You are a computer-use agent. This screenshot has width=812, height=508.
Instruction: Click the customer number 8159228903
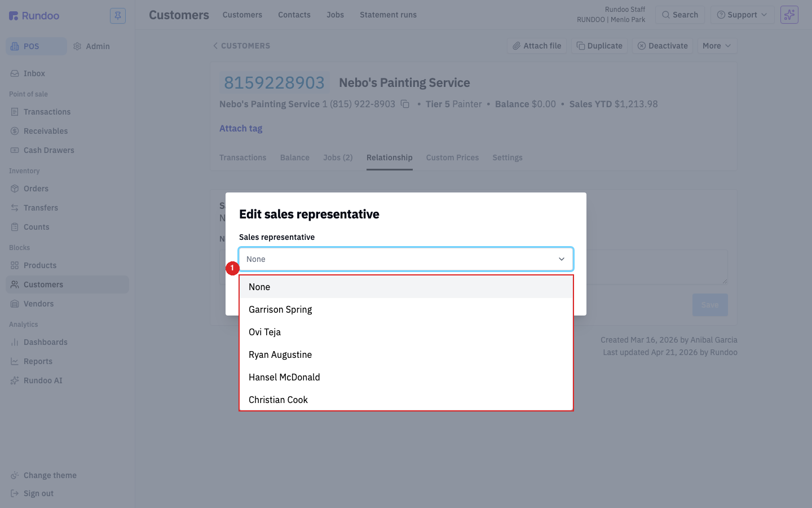[275, 83]
